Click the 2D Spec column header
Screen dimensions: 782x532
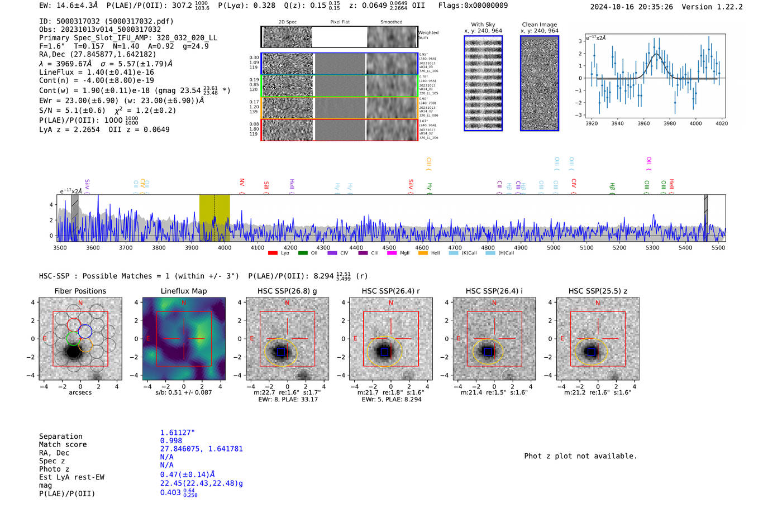click(288, 22)
